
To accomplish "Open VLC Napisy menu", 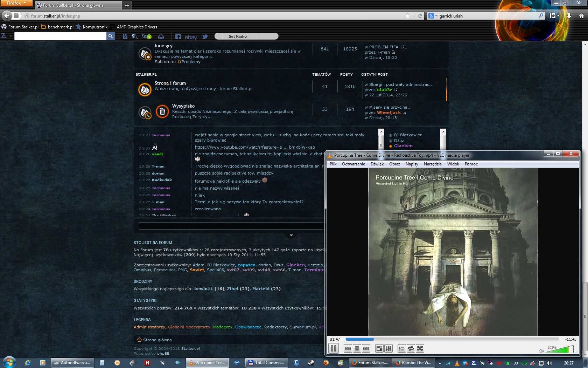I will pyautogui.click(x=412, y=164).
